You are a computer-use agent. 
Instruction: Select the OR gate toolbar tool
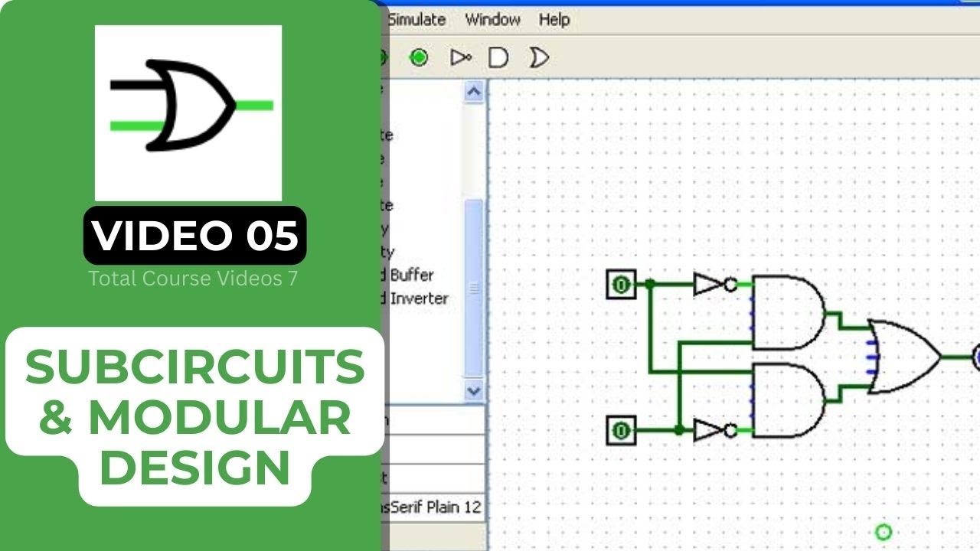[x=539, y=57]
